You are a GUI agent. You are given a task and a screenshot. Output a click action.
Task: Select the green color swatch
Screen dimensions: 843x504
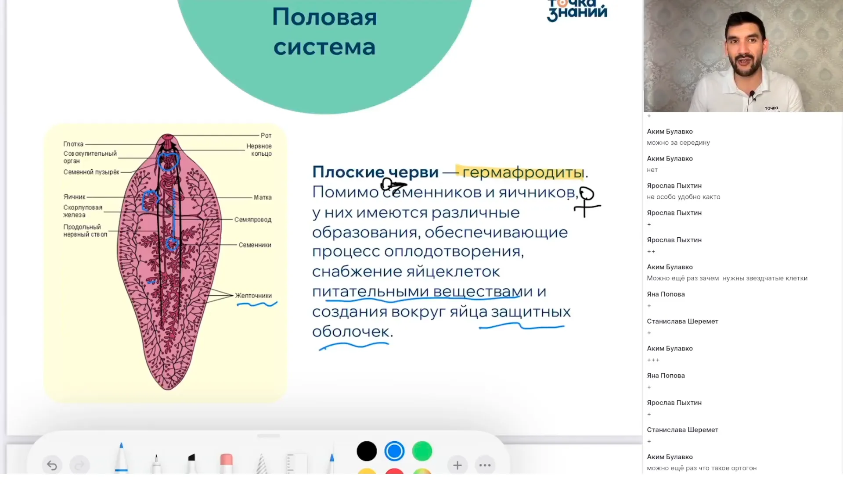pos(422,450)
